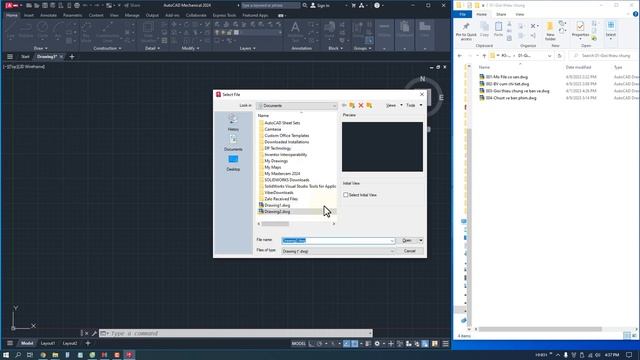
Task: Switch to the Layout2 tab
Action: coord(70,343)
